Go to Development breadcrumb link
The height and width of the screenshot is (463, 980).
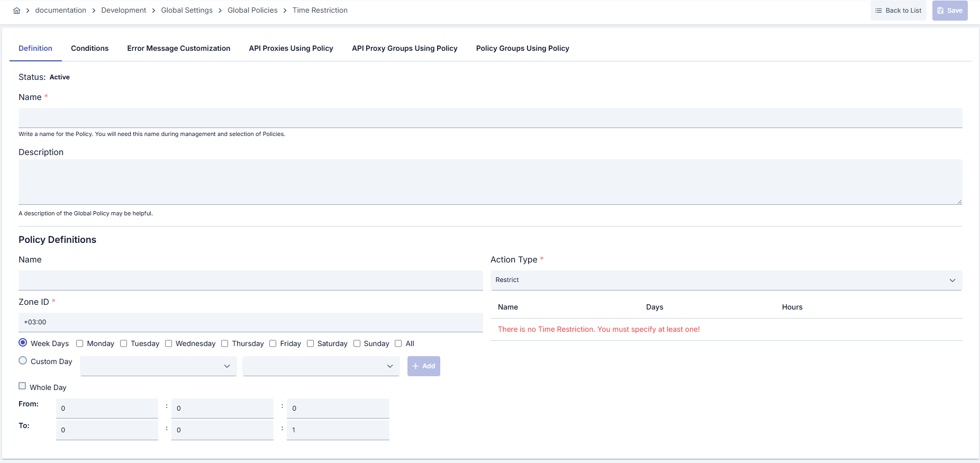[x=124, y=11]
